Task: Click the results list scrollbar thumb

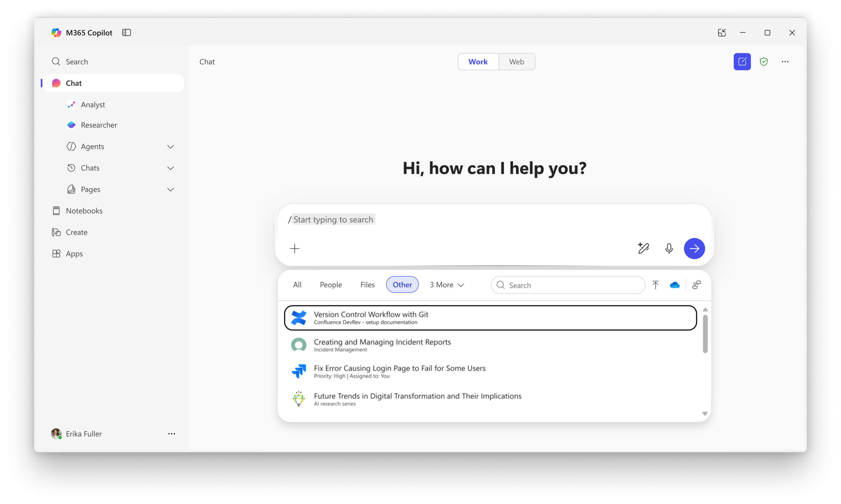Action: click(705, 334)
